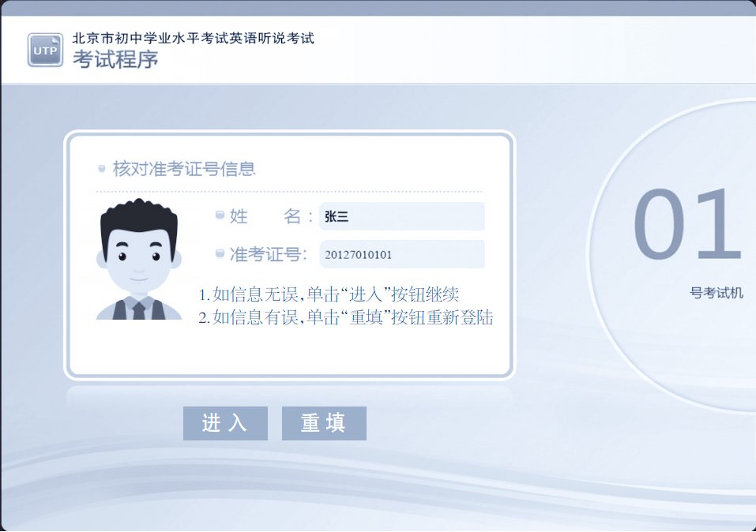The height and width of the screenshot is (532, 756).
Task: Click the UTP program logo icon
Action: point(45,50)
